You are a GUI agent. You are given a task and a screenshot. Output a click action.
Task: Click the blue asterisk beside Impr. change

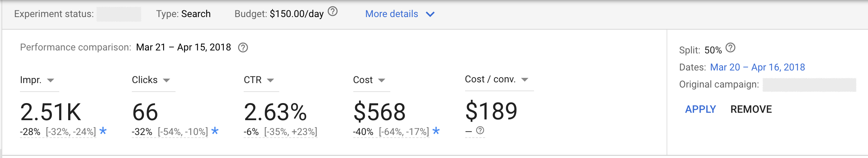pos(103,131)
